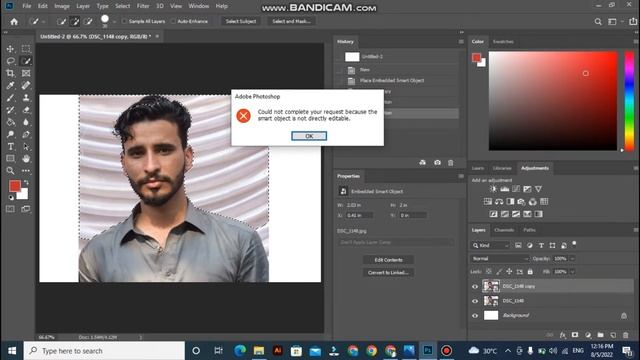Open the Normal blend mode dropdown
The image size is (640, 360).
point(500,259)
